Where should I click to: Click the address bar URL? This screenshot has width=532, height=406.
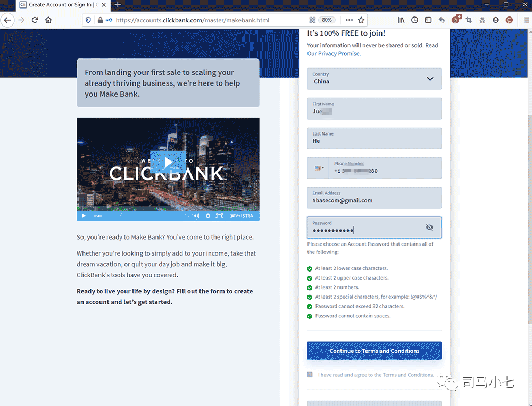pyautogui.click(x=193, y=20)
